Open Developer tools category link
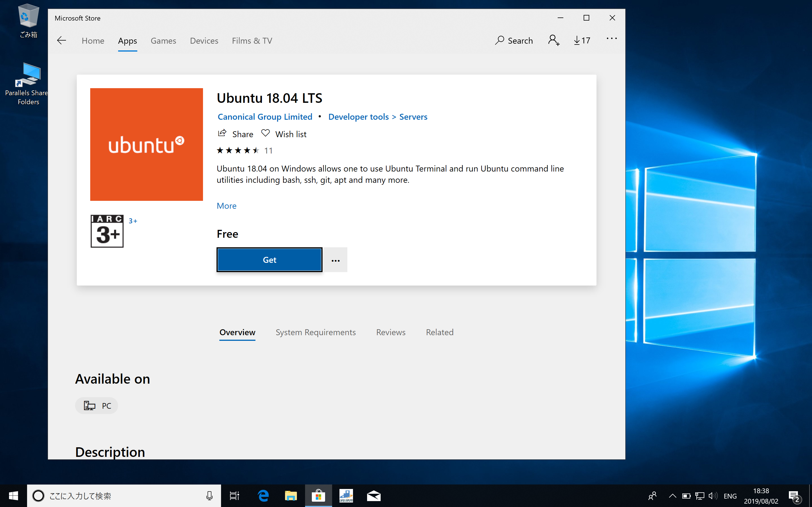812x507 pixels. [358, 117]
